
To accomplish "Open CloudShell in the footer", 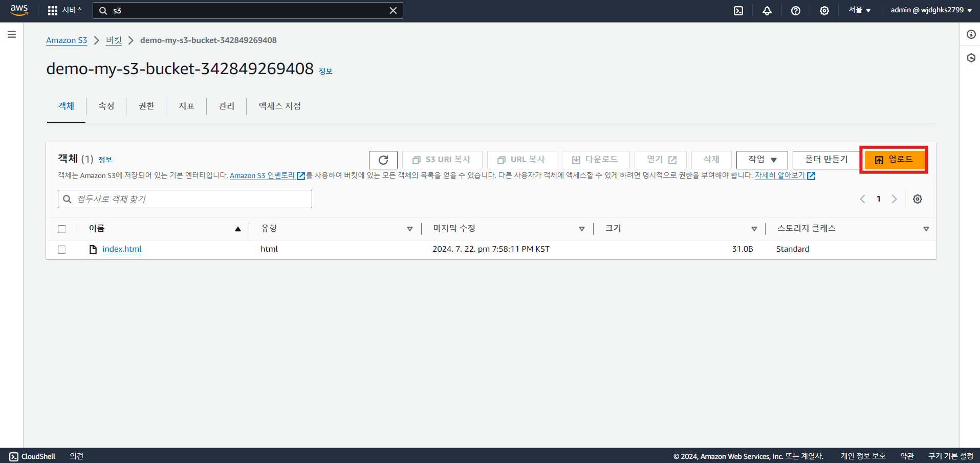I will [x=32, y=456].
